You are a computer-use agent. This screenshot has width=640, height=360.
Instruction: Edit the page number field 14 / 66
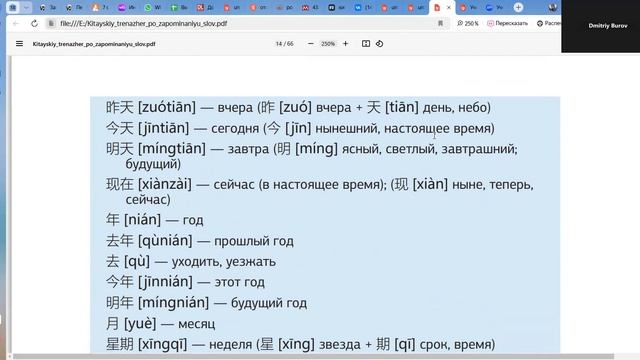284,44
